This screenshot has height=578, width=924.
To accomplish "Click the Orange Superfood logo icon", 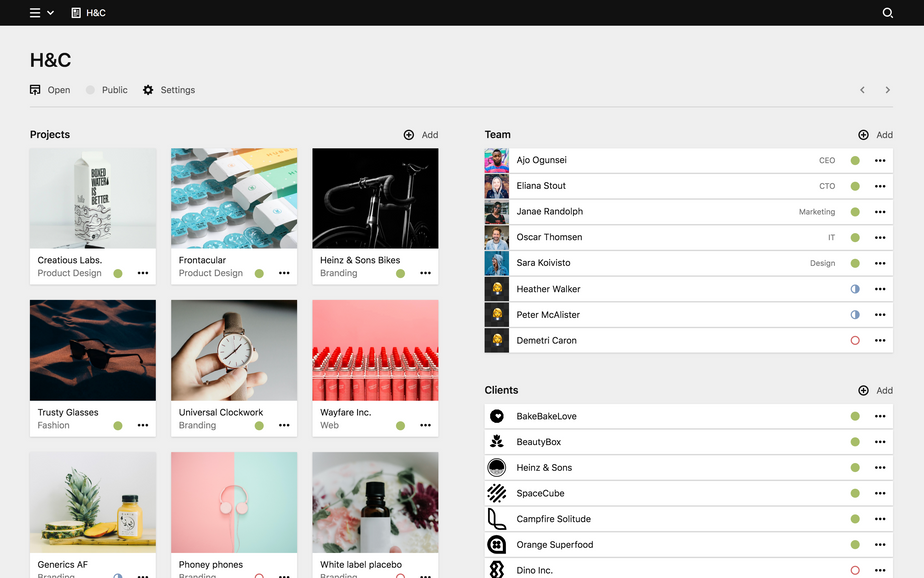I will pos(497,545).
